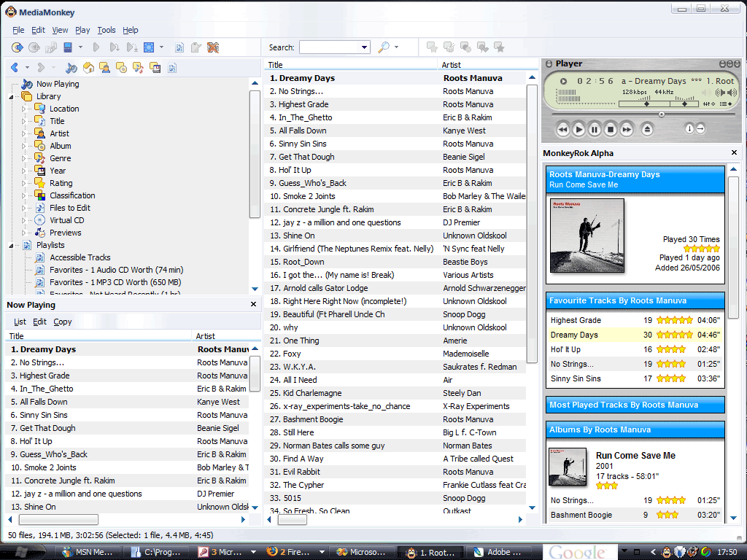Viewport: 747px width, 560px height.
Task: Click the Year calendar navigation icon
Action: click(155, 68)
